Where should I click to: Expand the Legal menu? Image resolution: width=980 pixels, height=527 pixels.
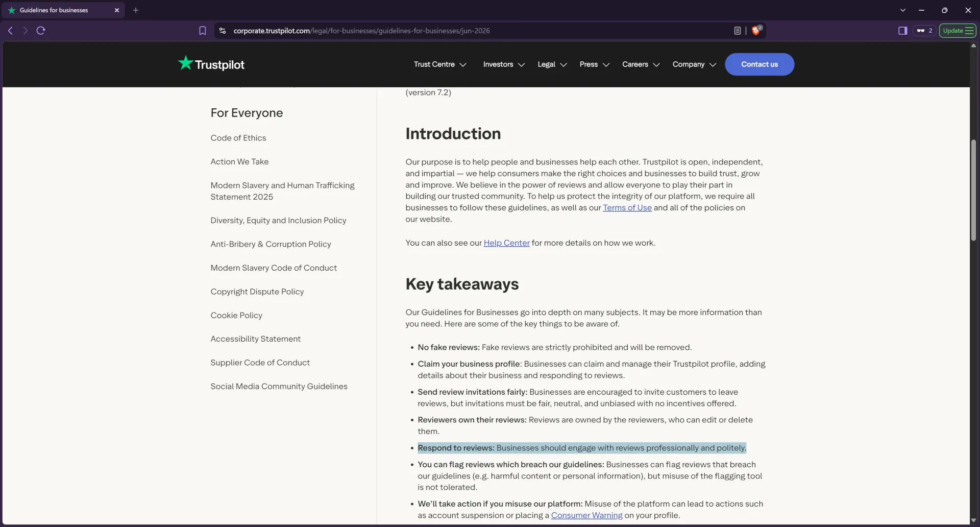pyautogui.click(x=552, y=64)
